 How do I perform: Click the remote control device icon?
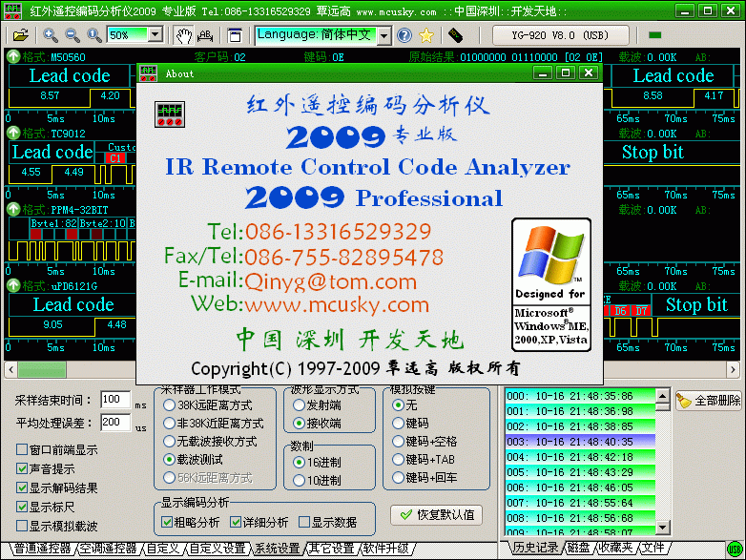tap(455, 35)
